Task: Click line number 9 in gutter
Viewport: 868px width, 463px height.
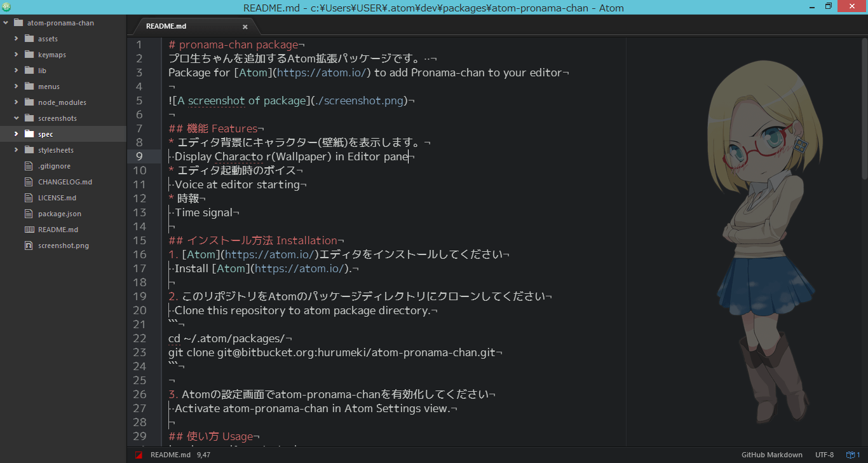Action: [139, 156]
